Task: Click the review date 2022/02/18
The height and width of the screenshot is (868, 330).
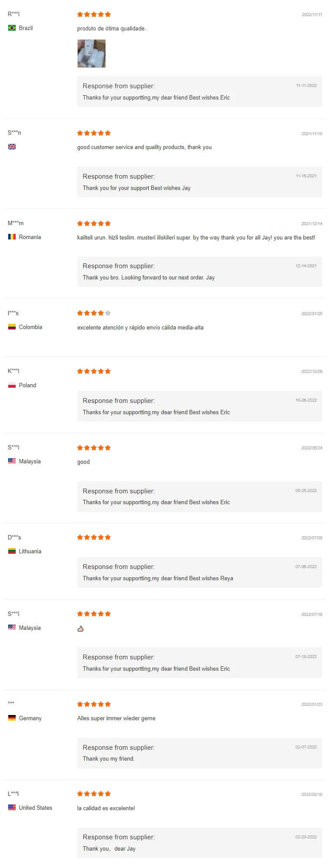Action: [x=312, y=794]
